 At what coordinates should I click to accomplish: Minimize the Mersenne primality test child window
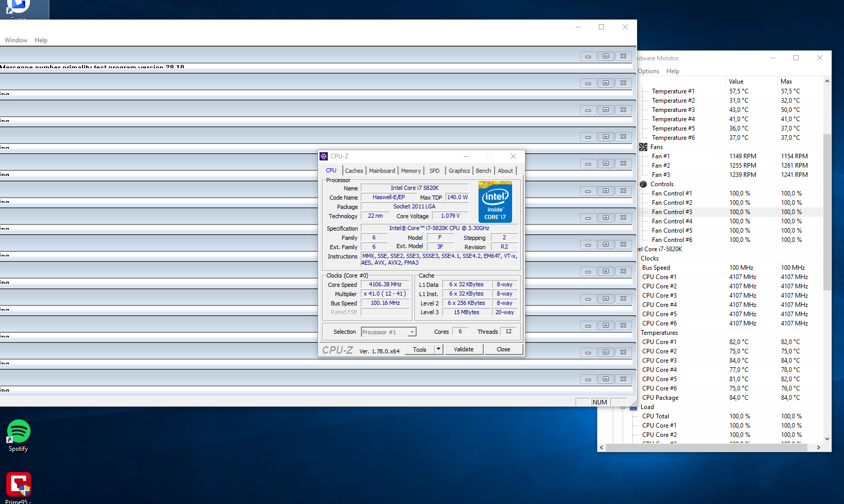click(588, 56)
